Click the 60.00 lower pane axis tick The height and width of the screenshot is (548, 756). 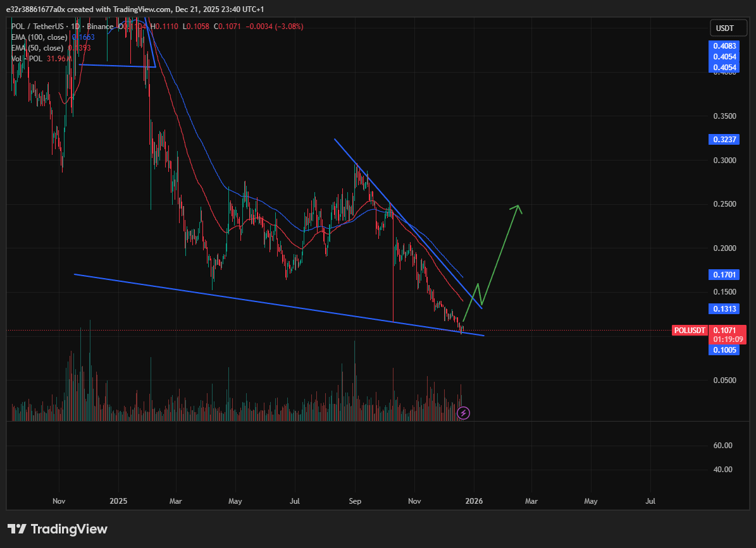(722, 446)
